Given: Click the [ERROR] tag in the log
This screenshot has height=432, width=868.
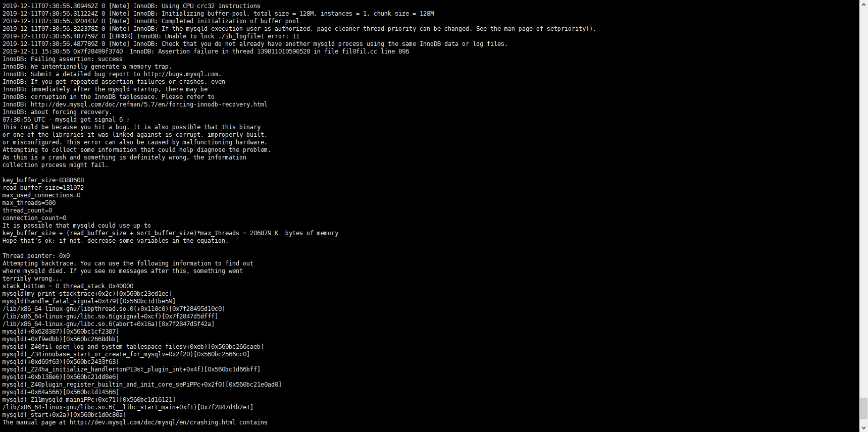Looking at the screenshot, I should tap(121, 36).
